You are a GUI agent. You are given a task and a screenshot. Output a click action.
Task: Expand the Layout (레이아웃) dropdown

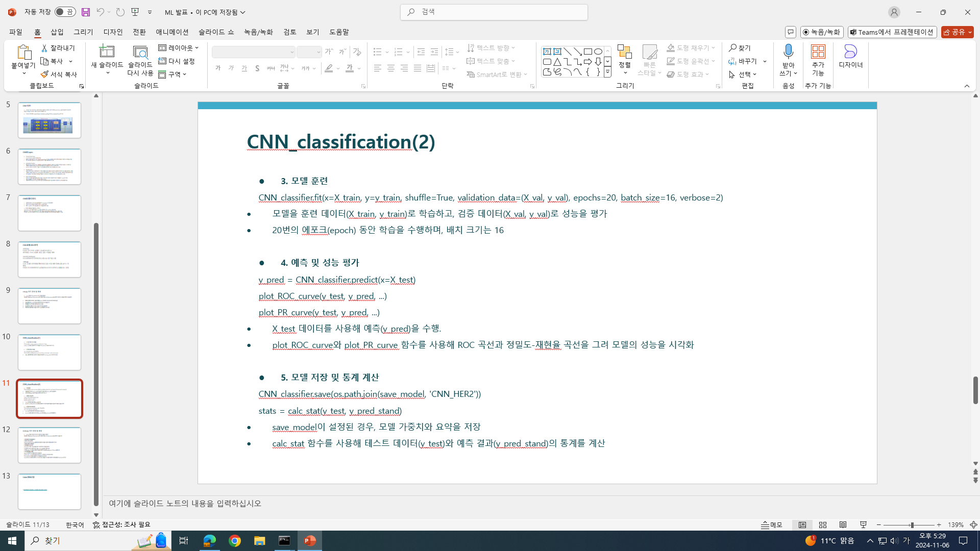pos(179,47)
